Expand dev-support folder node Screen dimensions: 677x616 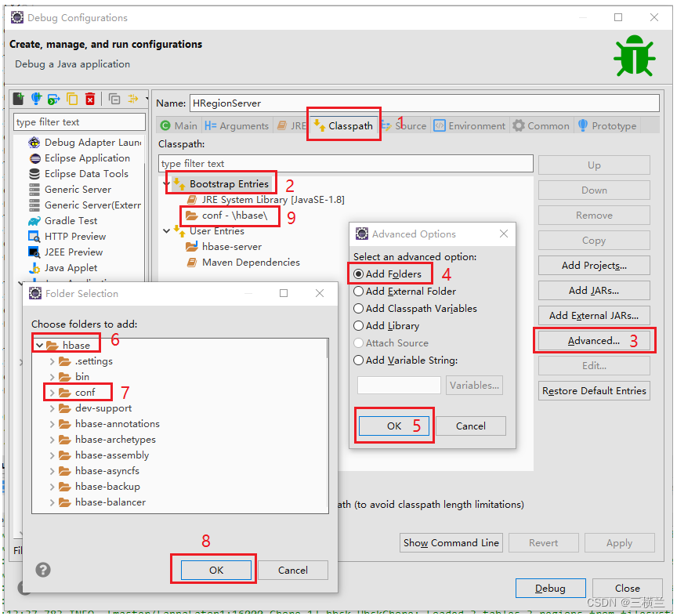coord(52,408)
